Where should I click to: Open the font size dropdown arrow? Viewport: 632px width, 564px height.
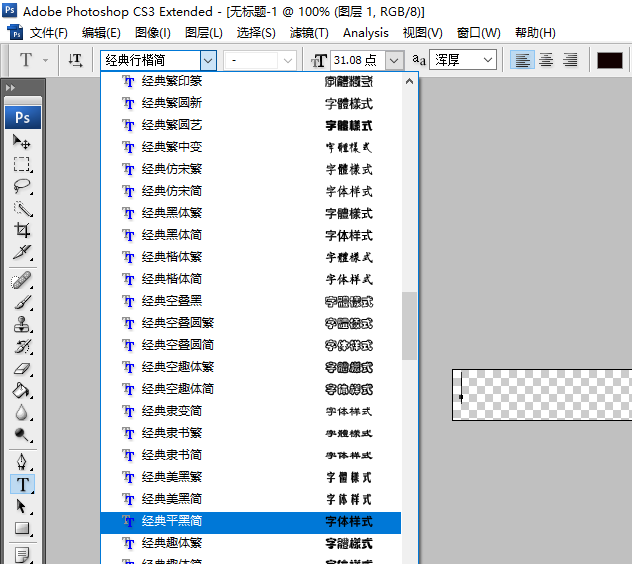pos(394,60)
